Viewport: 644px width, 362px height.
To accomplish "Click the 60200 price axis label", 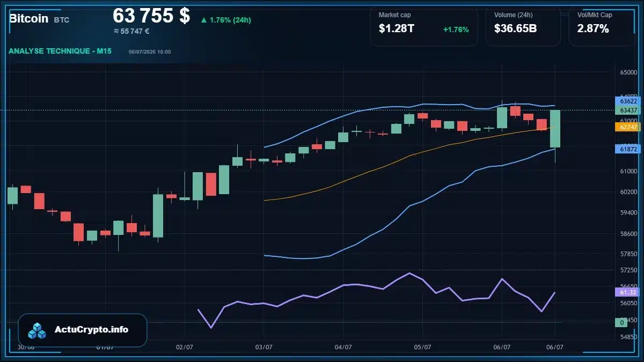I will click(628, 192).
